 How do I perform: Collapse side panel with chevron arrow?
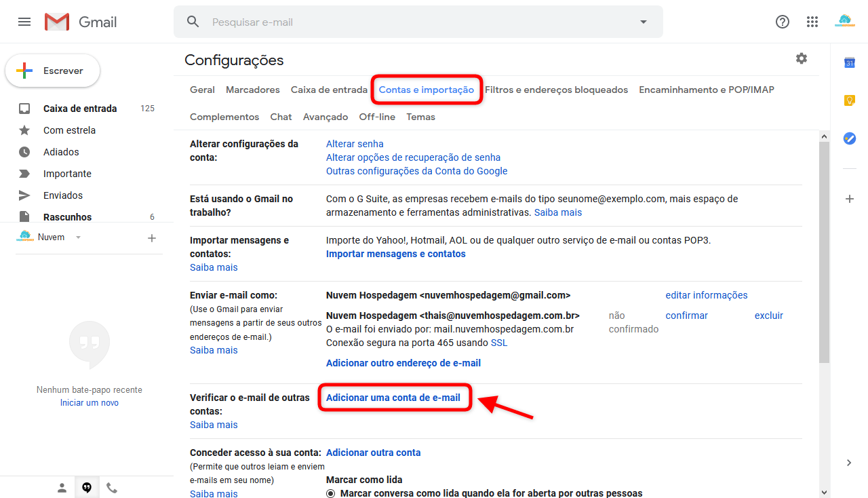coord(849,463)
